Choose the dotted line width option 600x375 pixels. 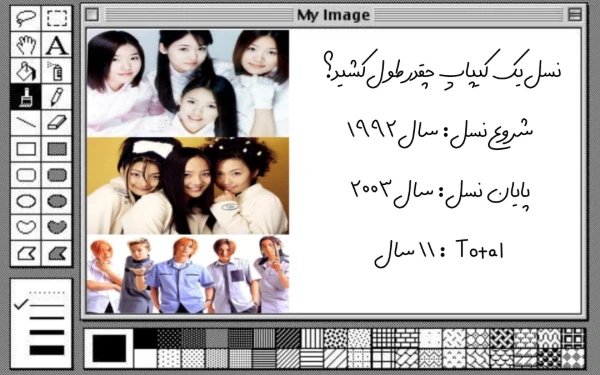point(47,293)
